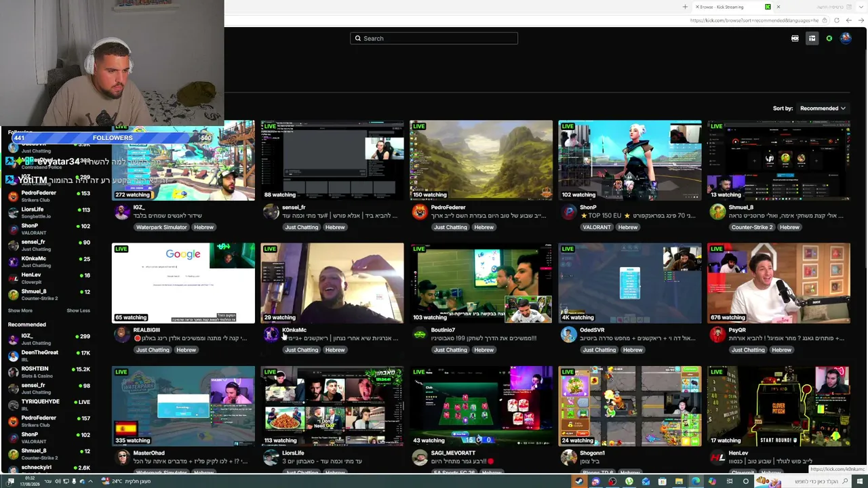
Task: Click TYRIQUEHYDE's avatar in Recommended list
Action: pyautogui.click(x=13, y=405)
